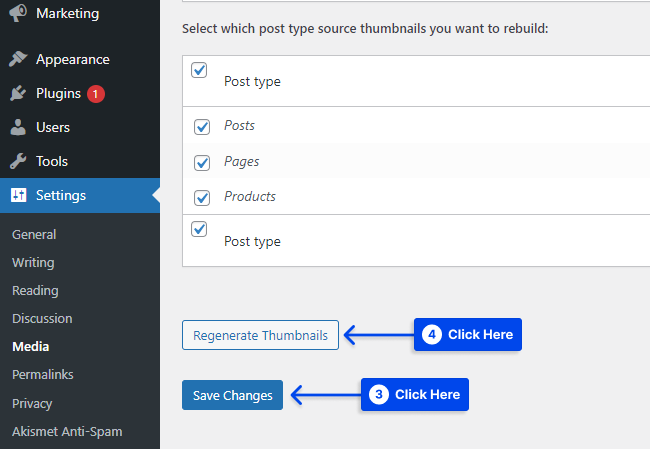
Task: Click the Users person icon
Action: [18, 127]
